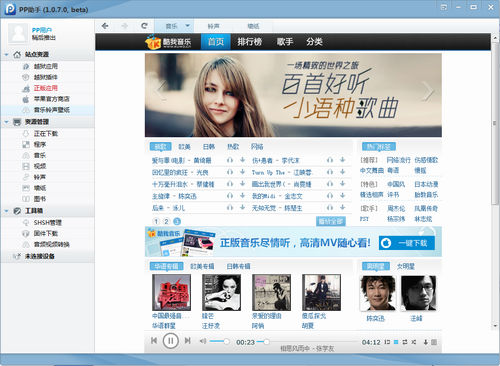Switch to the 女明星 tab
This screenshot has height=366, width=500.
[406, 266]
